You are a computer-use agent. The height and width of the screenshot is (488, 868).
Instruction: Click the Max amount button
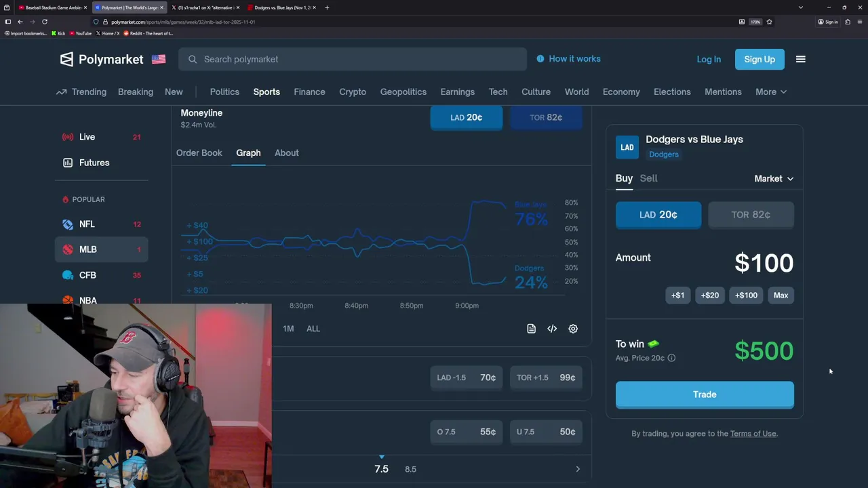781,296
